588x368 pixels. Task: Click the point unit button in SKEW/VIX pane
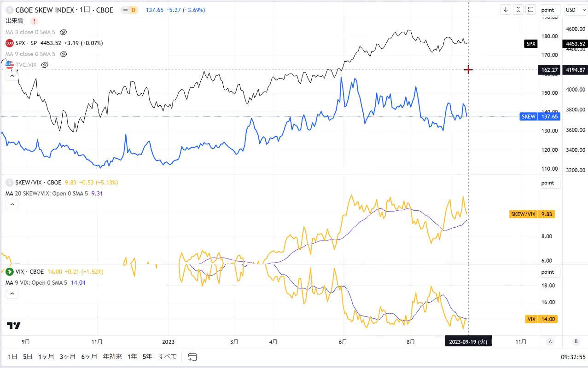(x=550, y=183)
